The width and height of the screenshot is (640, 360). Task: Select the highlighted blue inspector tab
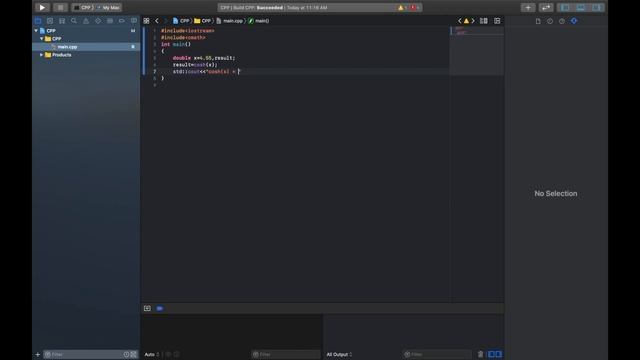point(574,21)
